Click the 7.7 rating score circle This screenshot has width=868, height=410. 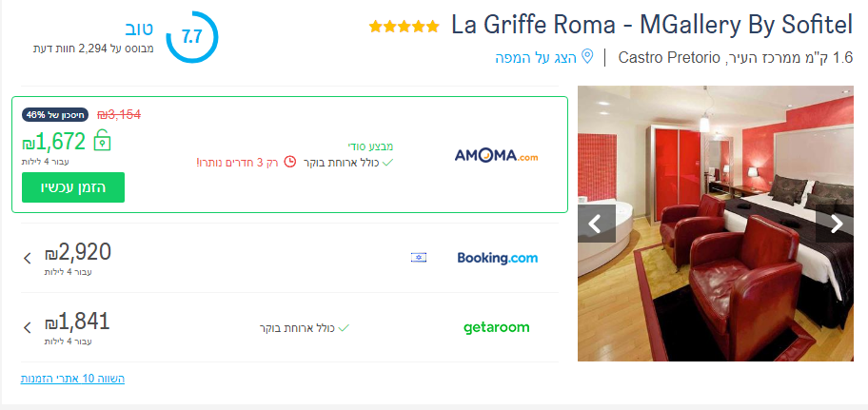coord(192,37)
